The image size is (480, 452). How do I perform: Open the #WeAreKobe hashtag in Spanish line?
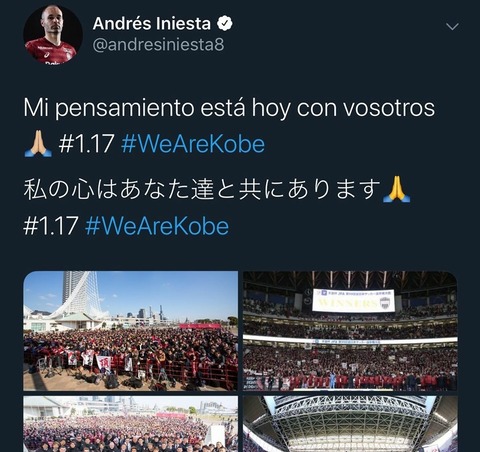coord(193,144)
